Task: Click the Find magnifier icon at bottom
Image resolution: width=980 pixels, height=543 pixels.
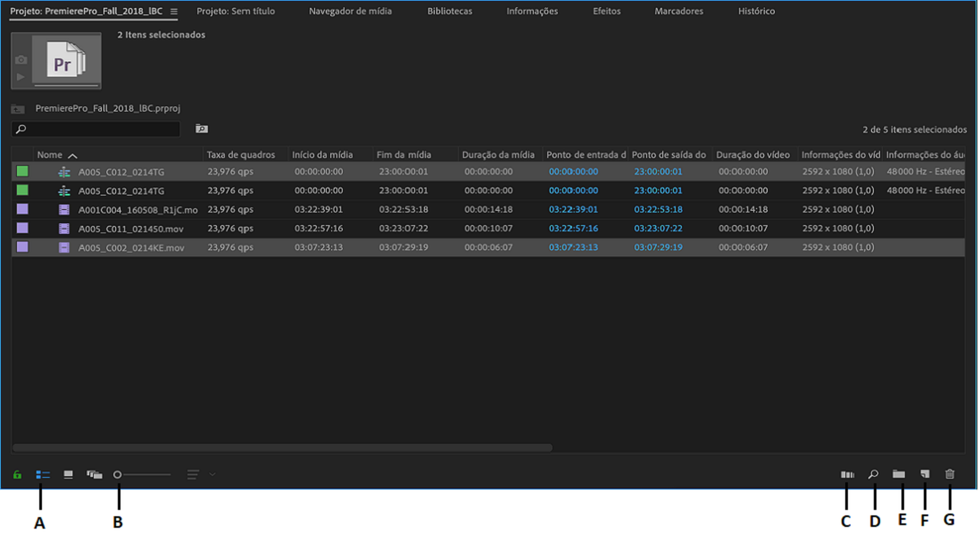Action: coord(873,475)
